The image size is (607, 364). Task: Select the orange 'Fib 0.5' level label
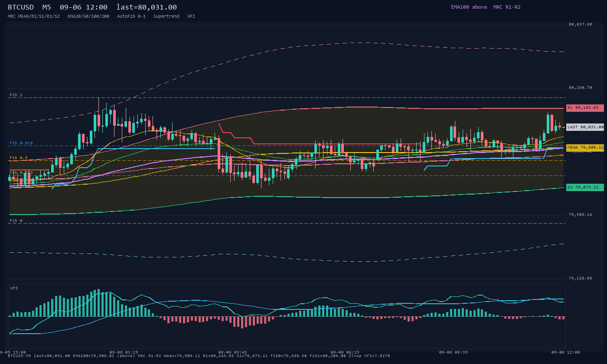pos(19,158)
